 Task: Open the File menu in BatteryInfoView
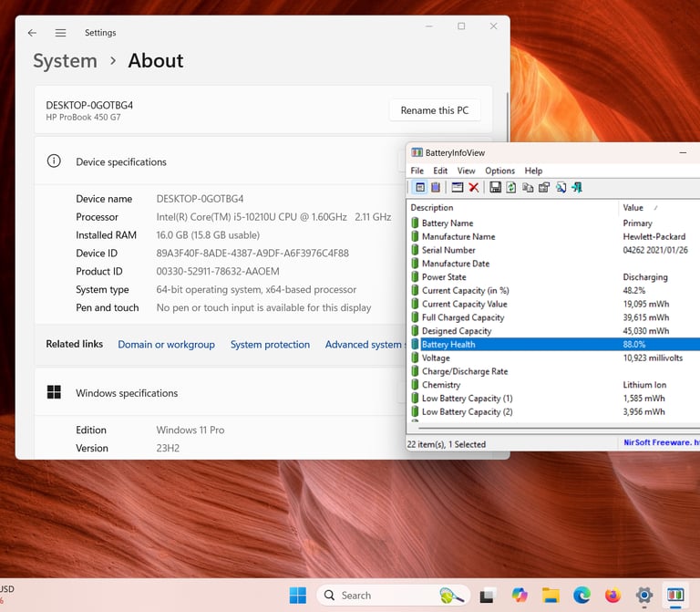(x=417, y=171)
